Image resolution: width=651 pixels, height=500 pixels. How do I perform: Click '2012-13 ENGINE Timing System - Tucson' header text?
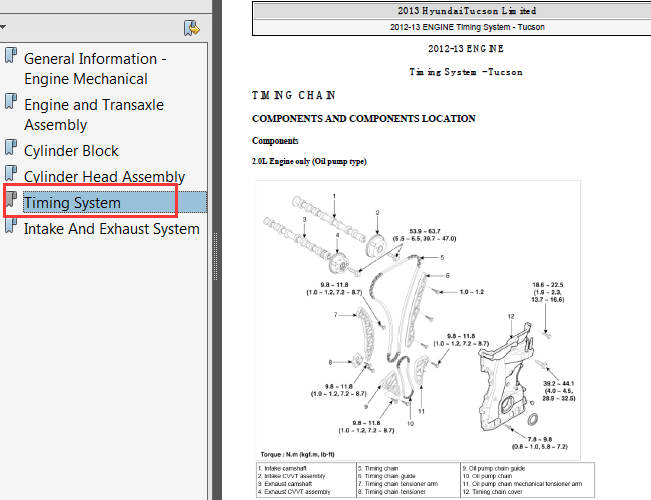[467, 27]
